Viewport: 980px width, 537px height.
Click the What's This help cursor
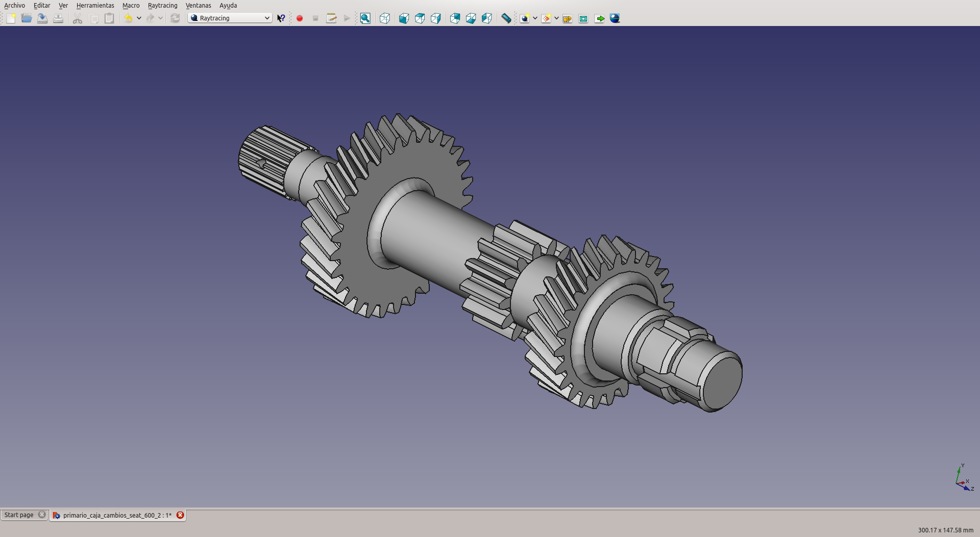coord(281,18)
